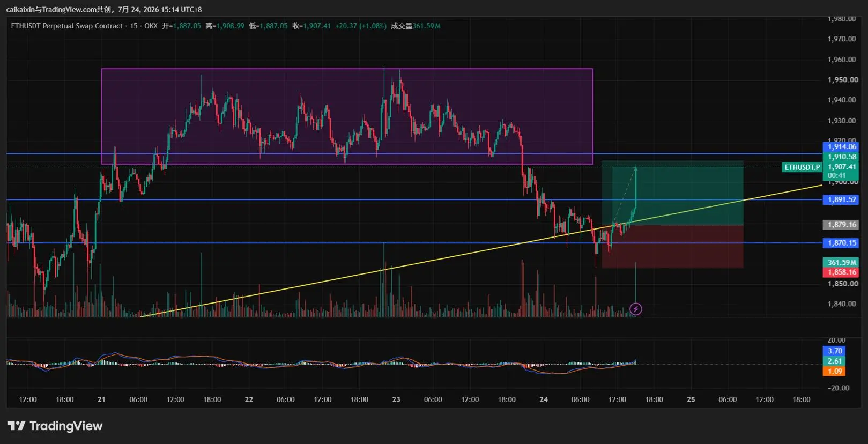Image resolution: width=868 pixels, height=444 pixels.
Task: Click the 3.70 blue indicator value label
Action: click(834, 351)
